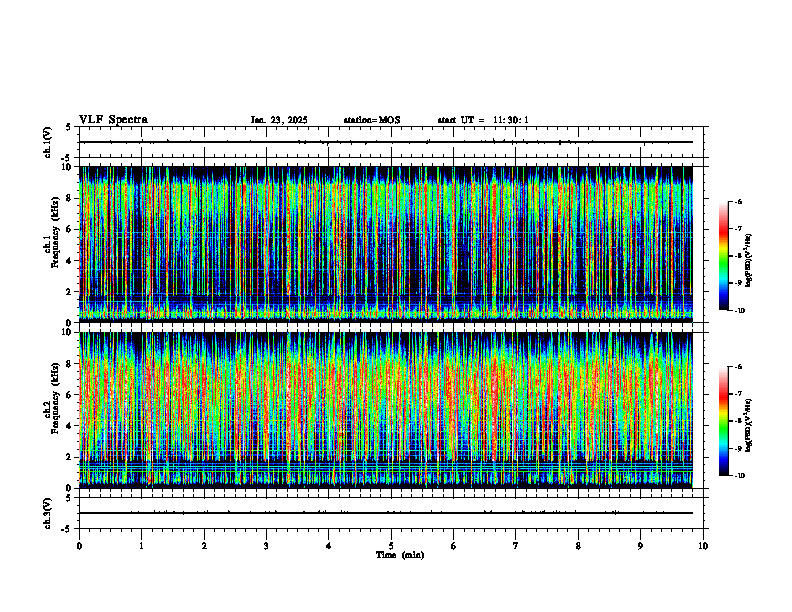Click time axis tick label "6"
792x612 pixels.
point(454,546)
